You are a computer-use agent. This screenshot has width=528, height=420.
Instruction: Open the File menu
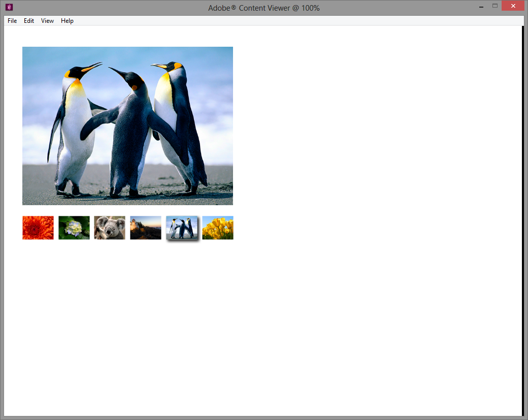(x=12, y=21)
